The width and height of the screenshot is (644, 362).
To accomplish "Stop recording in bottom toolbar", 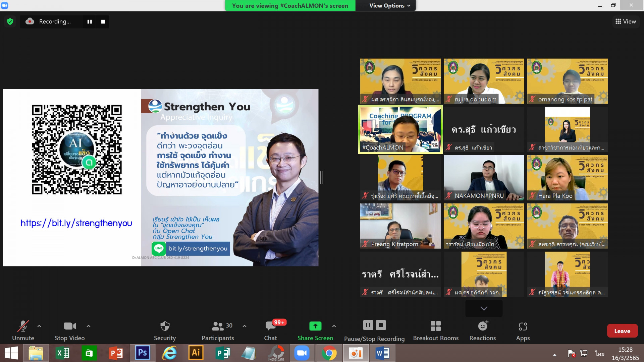I will click(381, 325).
